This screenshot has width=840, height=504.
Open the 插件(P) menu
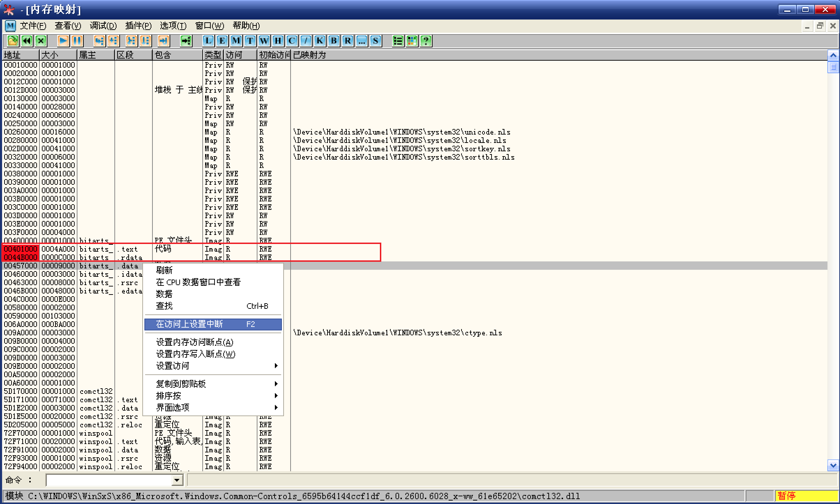tap(138, 26)
